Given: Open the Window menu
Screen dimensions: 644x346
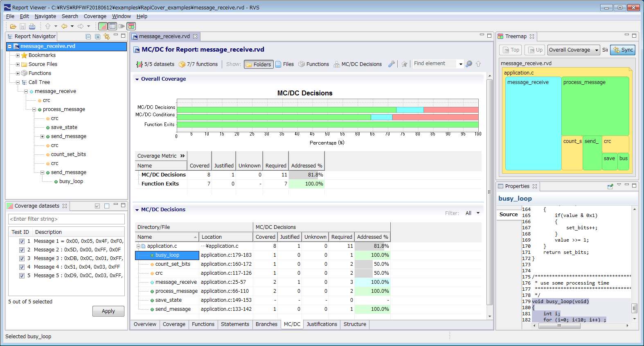Looking at the screenshot, I should [122, 16].
